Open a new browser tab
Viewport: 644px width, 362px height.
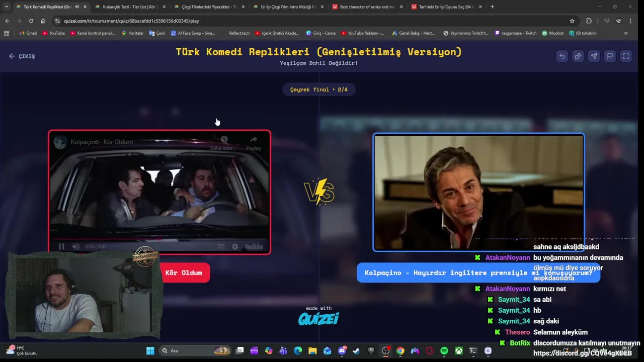tap(492, 7)
